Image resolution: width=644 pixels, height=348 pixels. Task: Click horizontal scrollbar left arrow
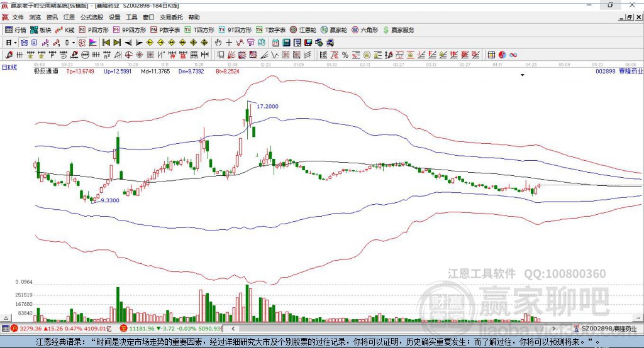(x=233, y=329)
